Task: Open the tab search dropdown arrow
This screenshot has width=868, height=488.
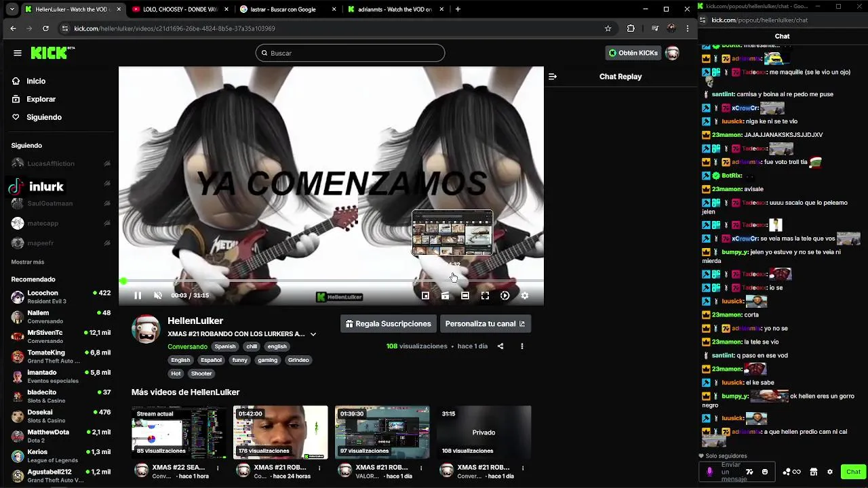Action: tap(12, 9)
